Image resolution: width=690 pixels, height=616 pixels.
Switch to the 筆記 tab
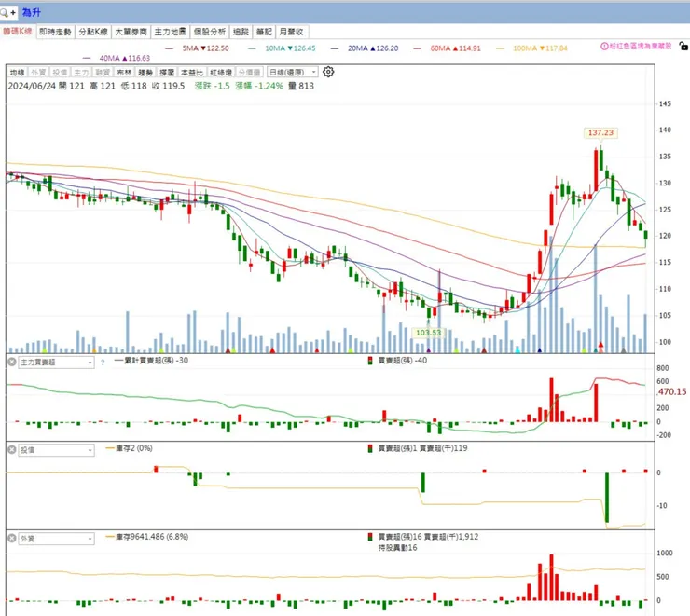point(264,32)
